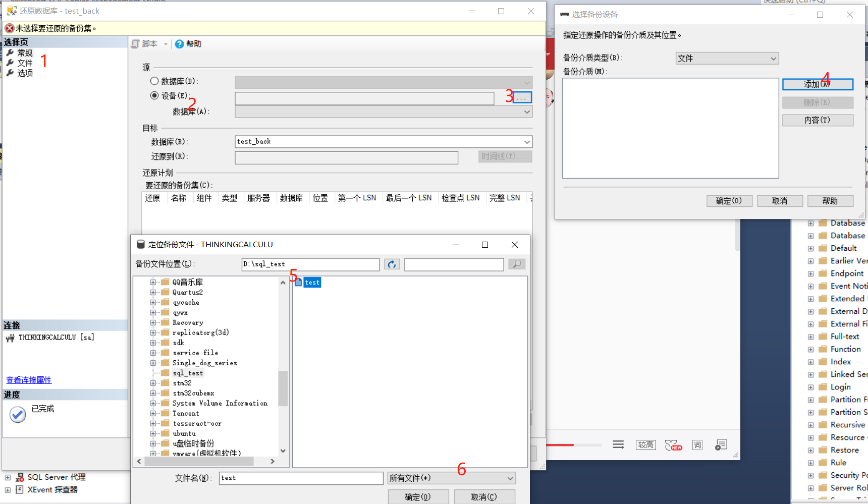Click 取消(C) in locate backup file dialog
This screenshot has width=868, height=504.
[x=484, y=497]
